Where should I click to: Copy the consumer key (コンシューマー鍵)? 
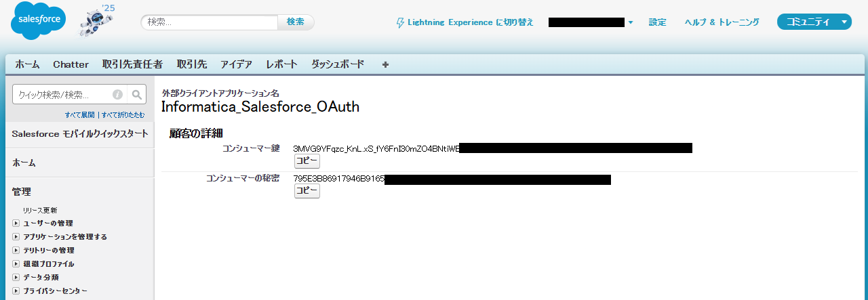(x=307, y=162)
